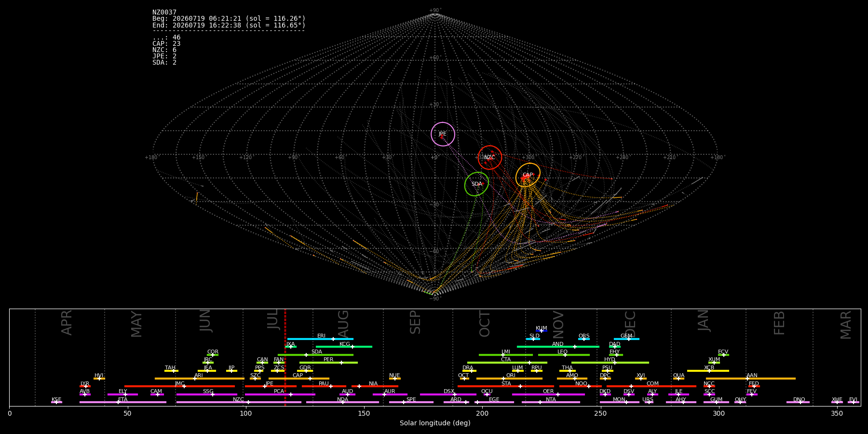This screenshot has height=434, width=868.
Task: Click the 'Beg: 20260719 06:21:21' line
Action: (229, 19)
